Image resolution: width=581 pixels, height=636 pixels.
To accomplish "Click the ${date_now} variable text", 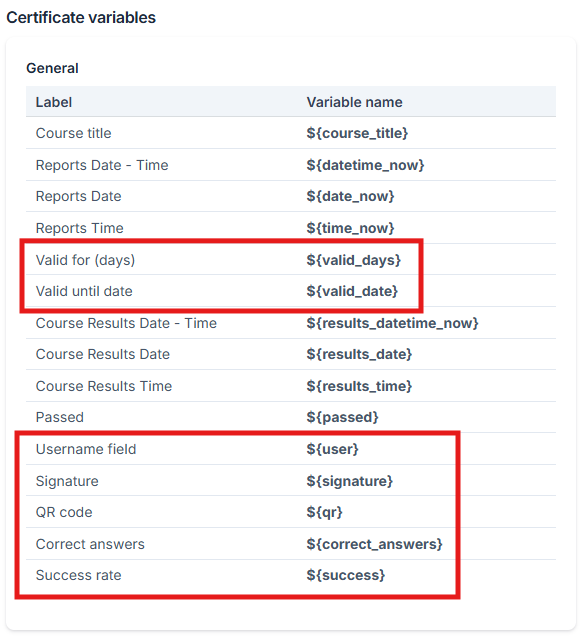I will 351,196.
